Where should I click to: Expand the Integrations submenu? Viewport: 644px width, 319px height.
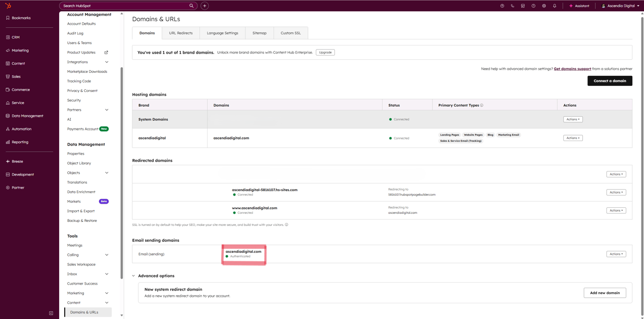click(107, 62)
